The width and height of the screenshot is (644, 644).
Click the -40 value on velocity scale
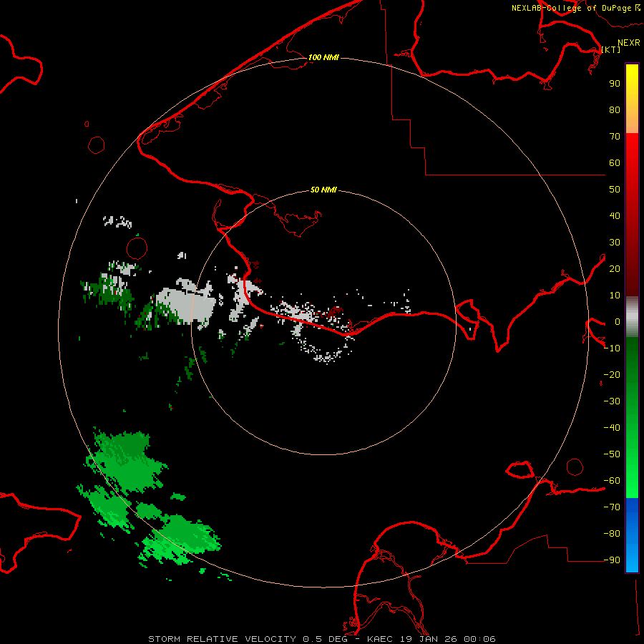click(612, 428)
